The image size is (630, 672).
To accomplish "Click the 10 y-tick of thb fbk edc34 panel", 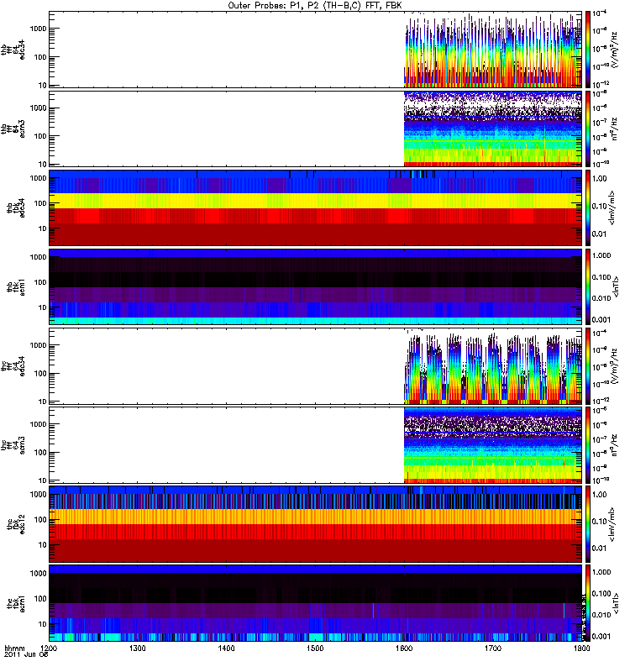I will [x=42, y=228].
